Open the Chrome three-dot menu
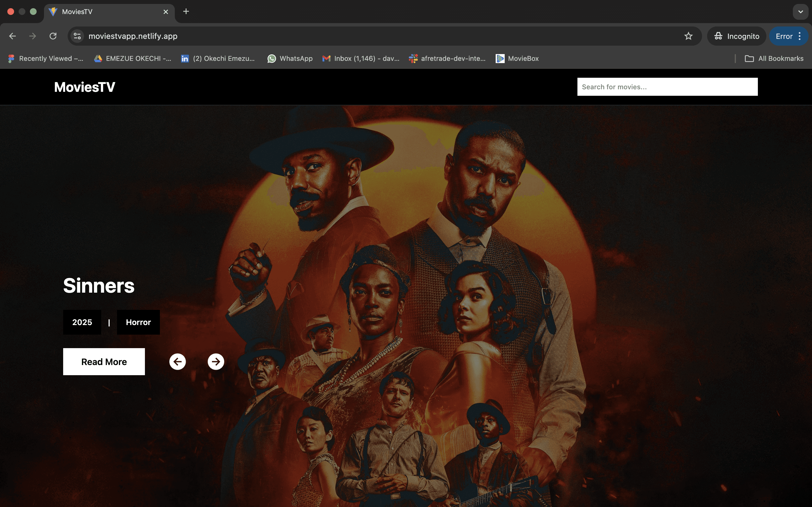 [800, 36]
